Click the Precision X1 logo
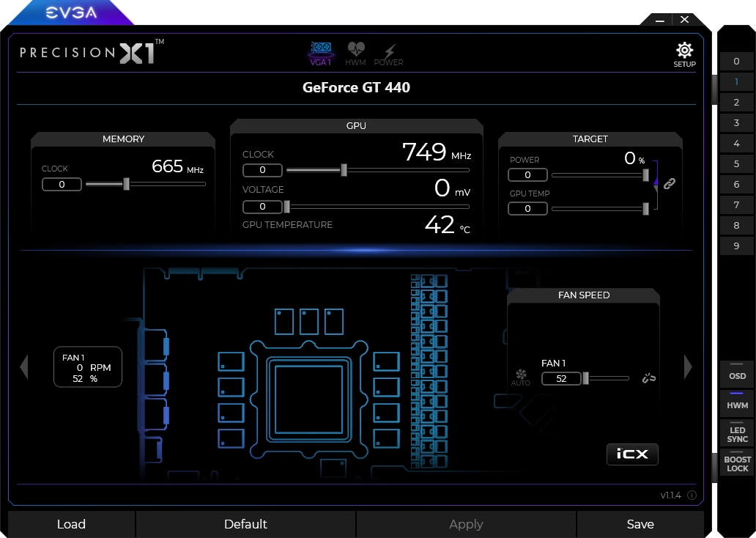 pyautogui.click(x=92, y=51)
